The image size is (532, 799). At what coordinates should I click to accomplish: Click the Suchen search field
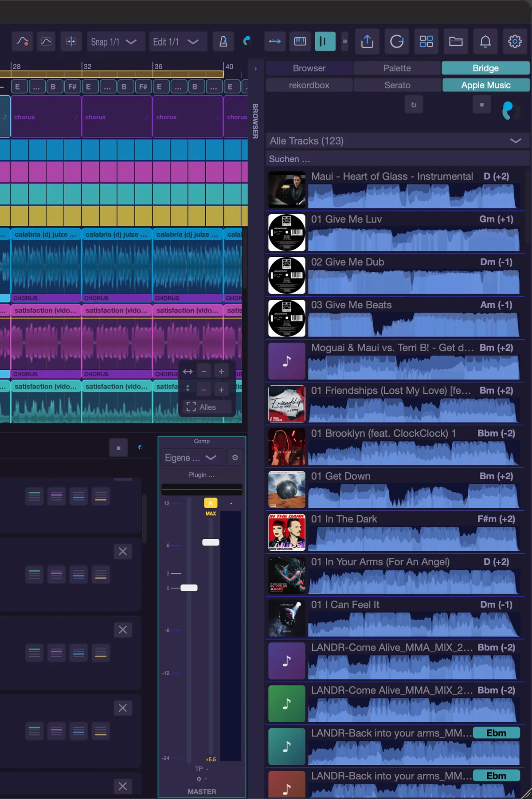(x=398, y=159)
